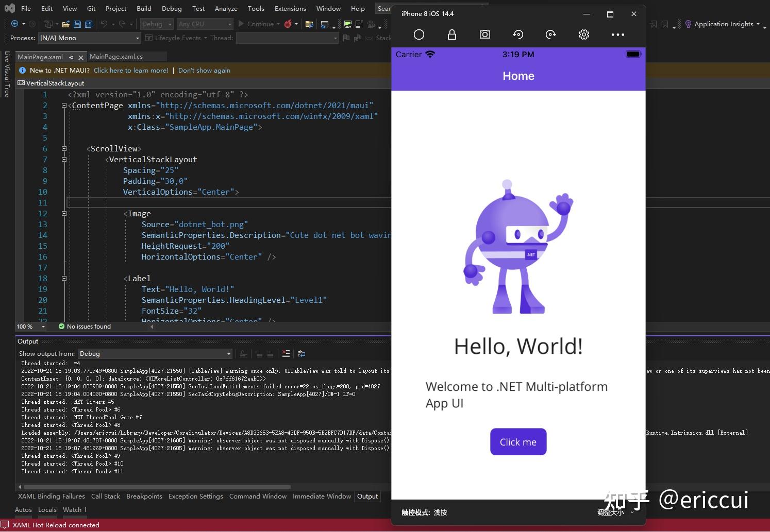The image size is (770, 532).
Task: Open the Build menu
Action: pos(144,8)
